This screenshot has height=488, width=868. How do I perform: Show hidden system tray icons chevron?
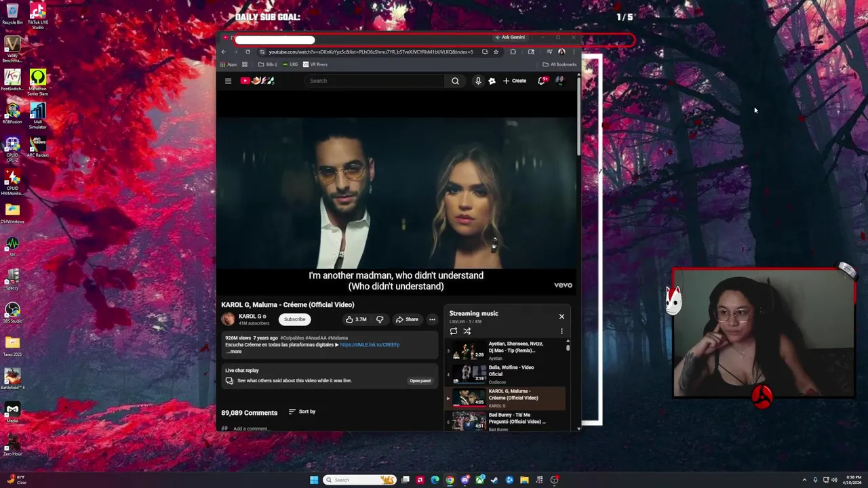[x=804, y=480]
